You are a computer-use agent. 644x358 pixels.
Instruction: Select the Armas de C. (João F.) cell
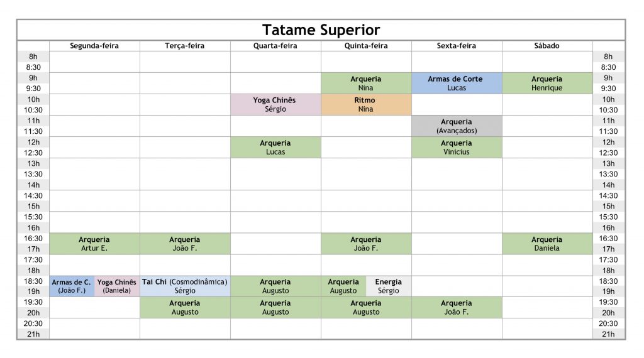pyautogui.click(x=72, y=286)
